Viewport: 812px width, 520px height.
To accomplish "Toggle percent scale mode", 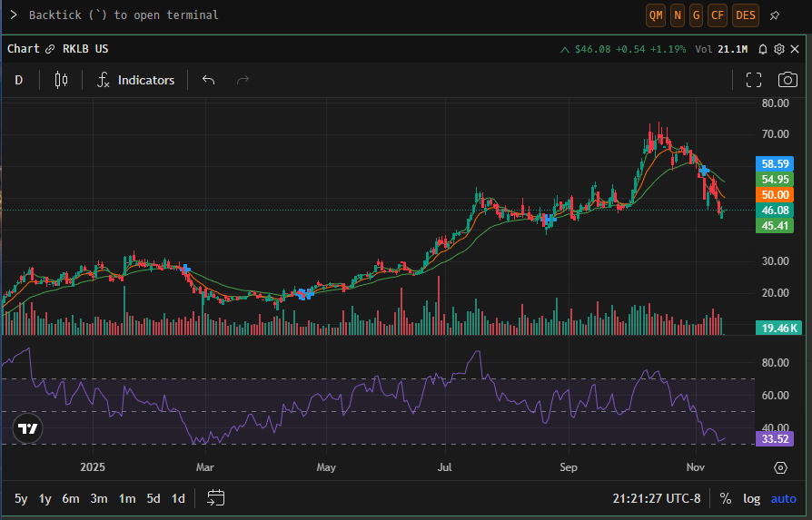I will pos(726,498).
